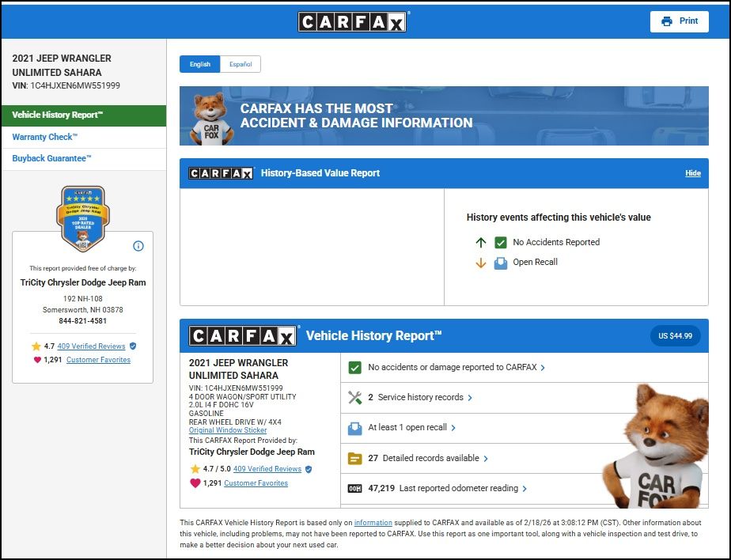Screen dimensions: 731x560
Task: Open the Original Window Sticker link
Action: [x=228, y=430]
